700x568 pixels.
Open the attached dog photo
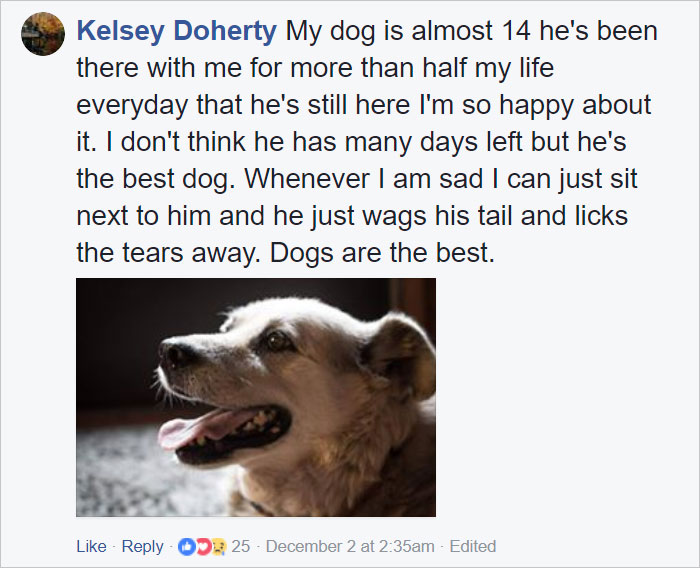(256, 397)
